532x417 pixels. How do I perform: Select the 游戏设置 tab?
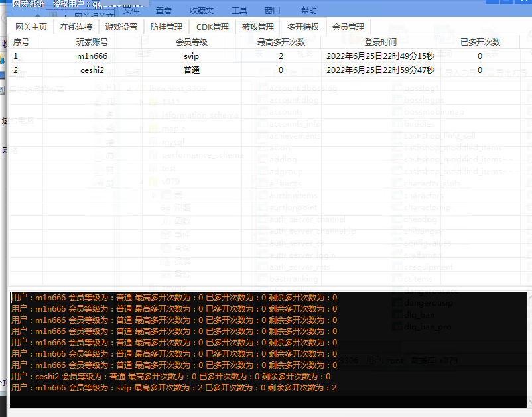121,27
